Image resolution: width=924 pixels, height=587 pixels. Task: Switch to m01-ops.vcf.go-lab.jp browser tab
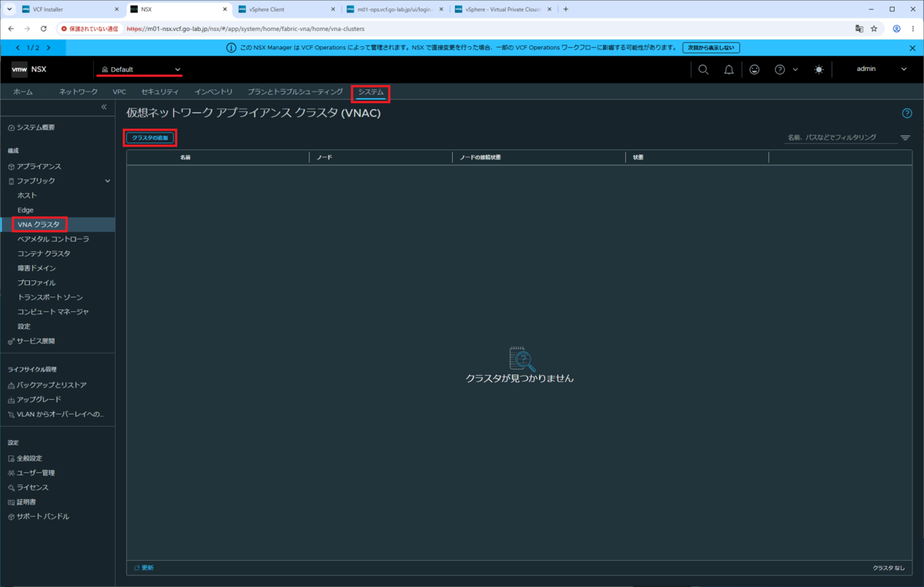(394, 9)
